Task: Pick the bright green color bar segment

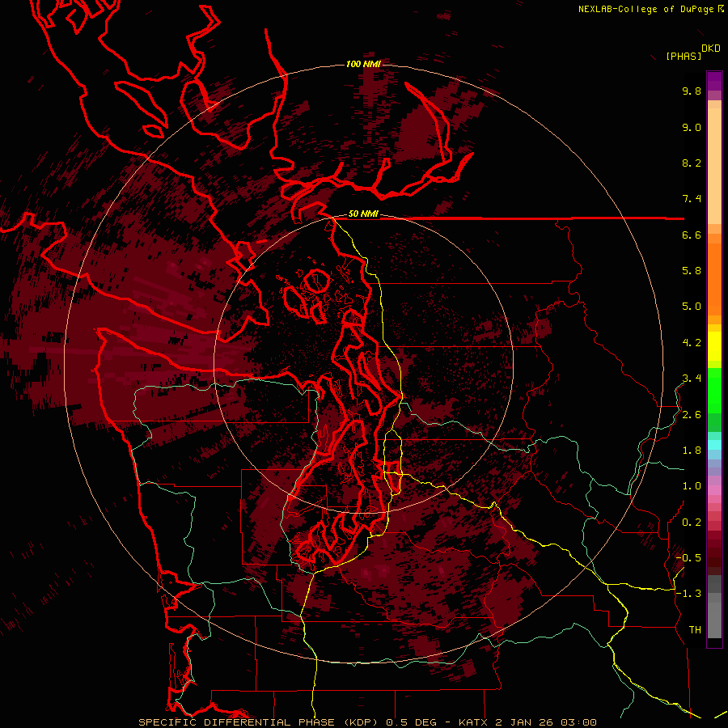Action: tap(714, 390)
